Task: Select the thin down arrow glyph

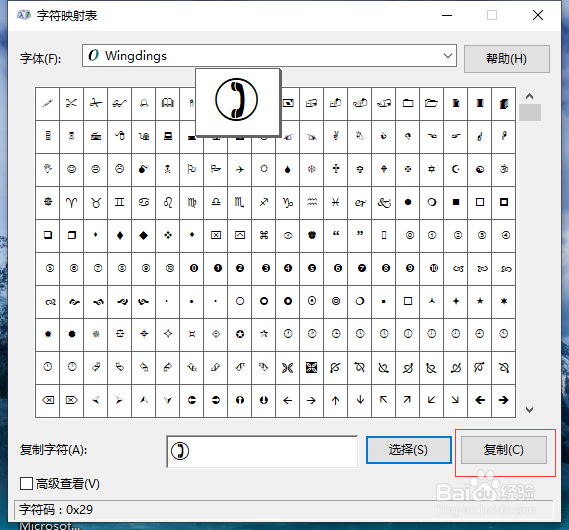Action: tap(360, 401)
